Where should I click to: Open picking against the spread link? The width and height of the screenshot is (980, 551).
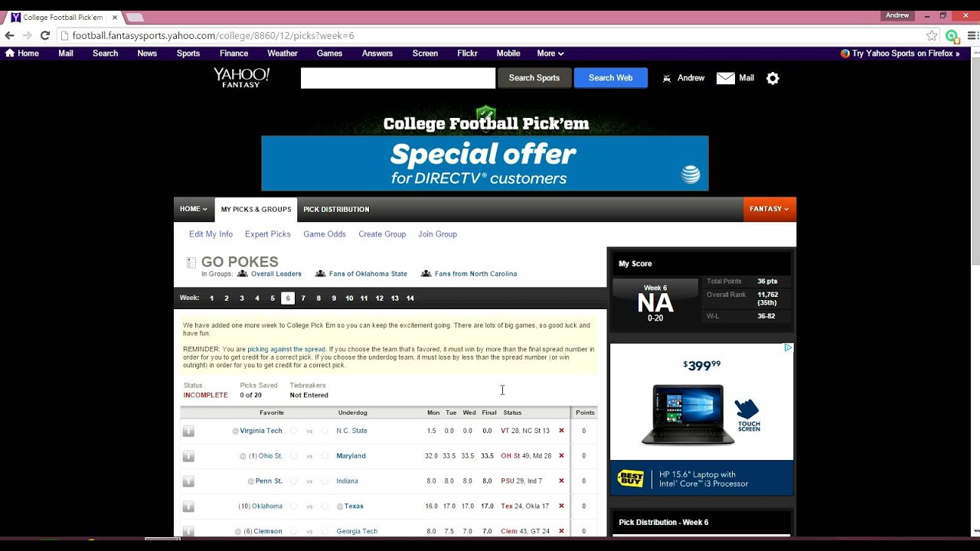(286, 349)
